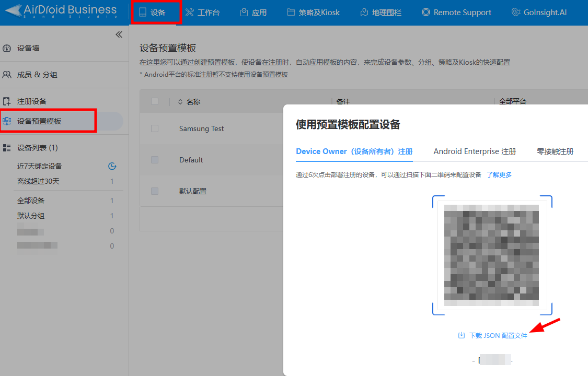Click the QR code image

492,255
